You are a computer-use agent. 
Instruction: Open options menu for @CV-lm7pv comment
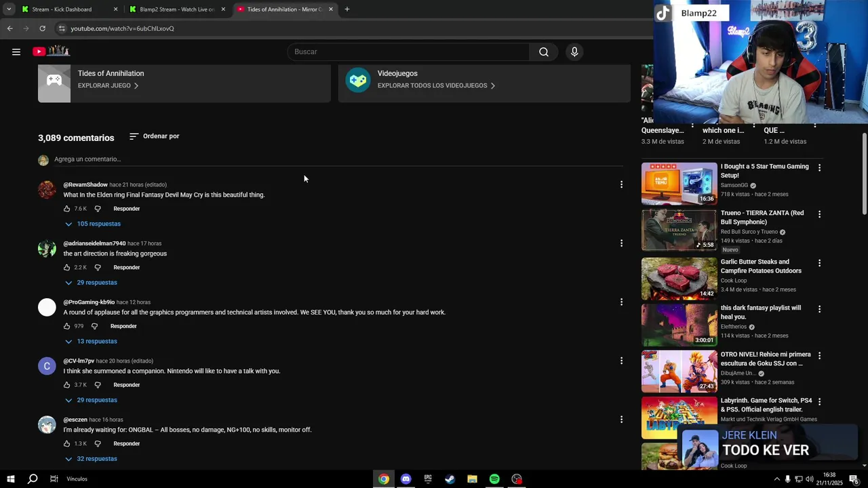(x=621, y=361)
